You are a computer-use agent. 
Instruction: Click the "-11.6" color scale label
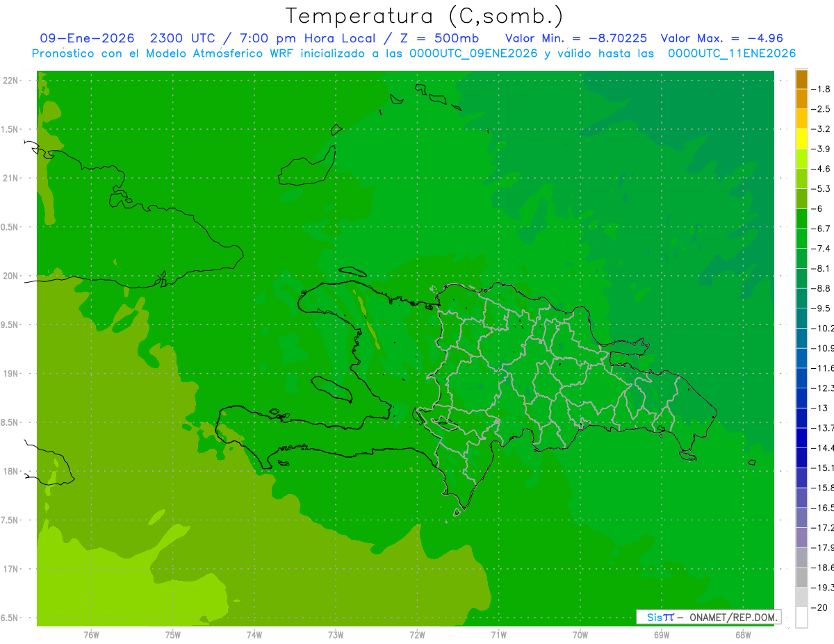pos(822,368)
